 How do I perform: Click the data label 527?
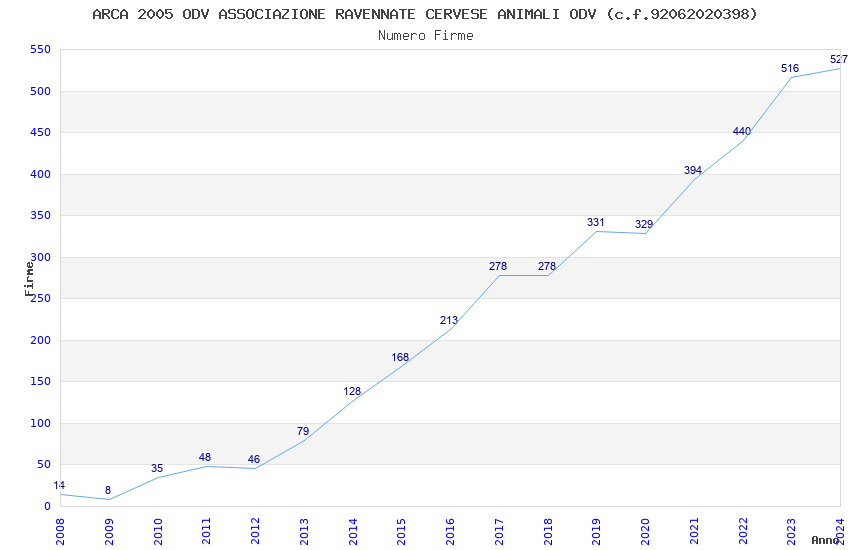(x=839, y=59)
